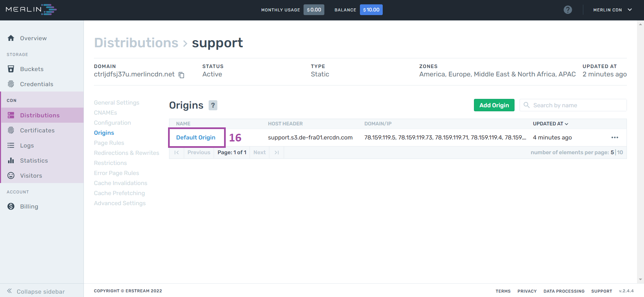The height and width of the screenshot is (297, 644).
Task: Click the Certificates fingerprint icon
Action: pos(11,130)
